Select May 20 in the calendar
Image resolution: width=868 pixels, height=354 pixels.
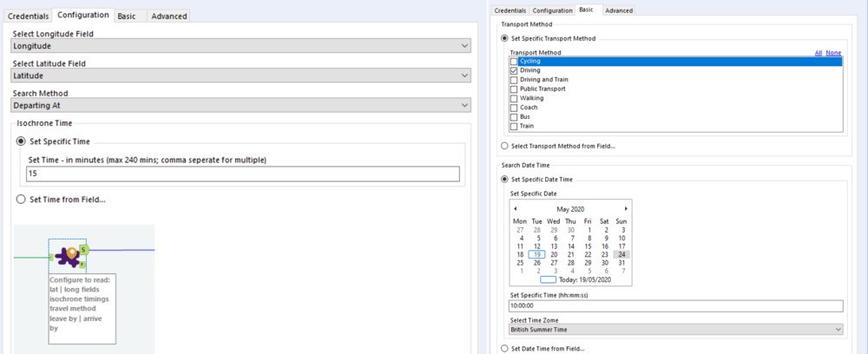pos(554,254)
